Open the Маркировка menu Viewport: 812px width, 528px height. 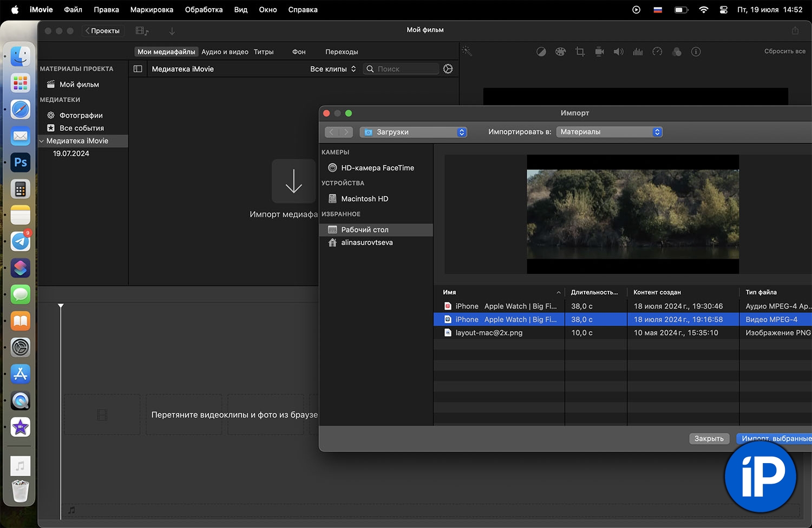(x=152, y=10)
